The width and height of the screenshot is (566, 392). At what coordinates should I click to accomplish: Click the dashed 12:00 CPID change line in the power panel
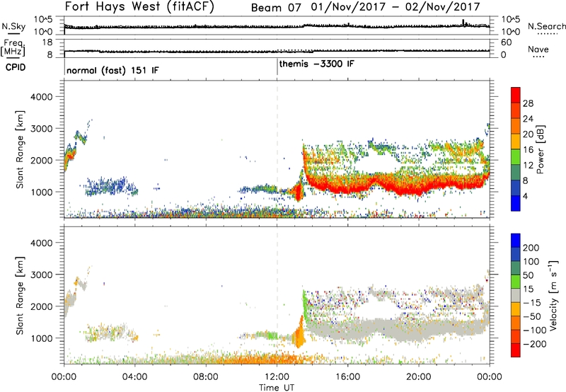[x=277, y=149]
